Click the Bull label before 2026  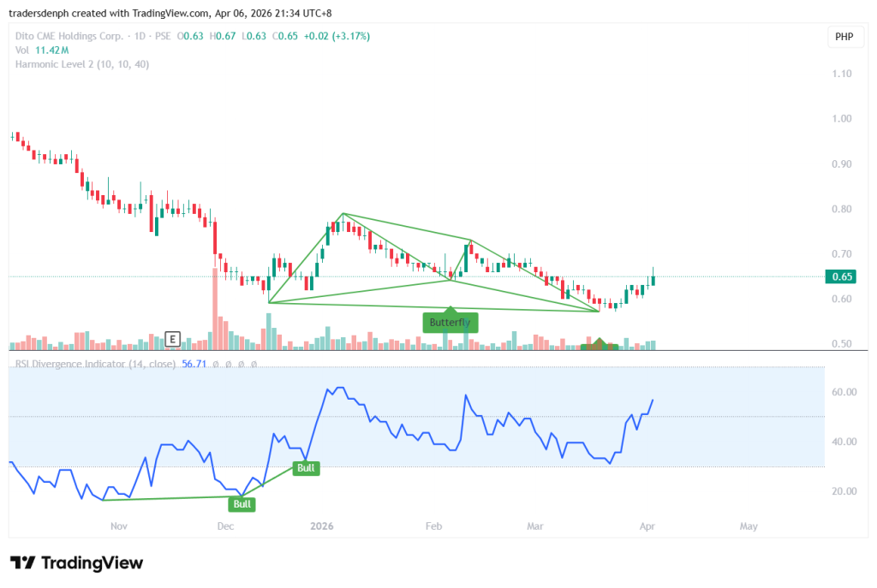pos(306,467)
